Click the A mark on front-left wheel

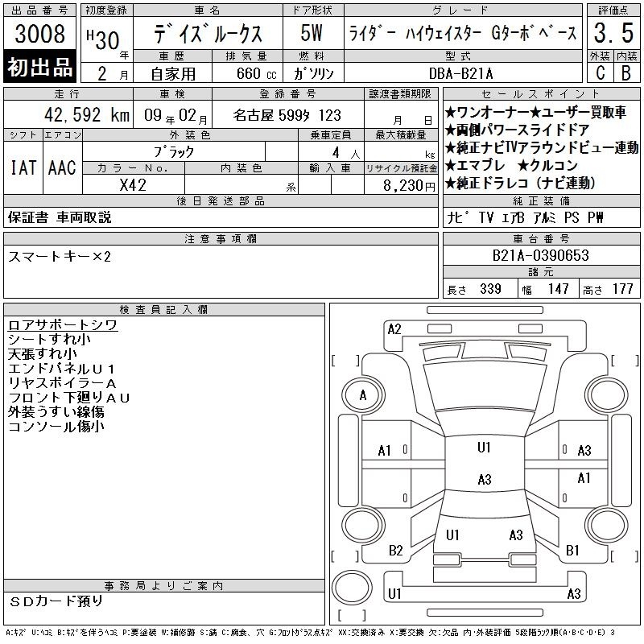tap(363, 395)
